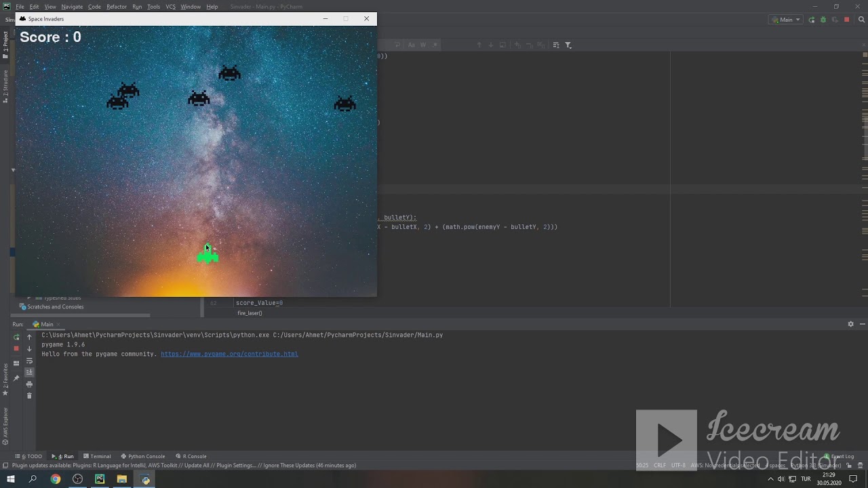This screenshot has width=868, height=488.
Task: Open the File menu
Action: 20,7
